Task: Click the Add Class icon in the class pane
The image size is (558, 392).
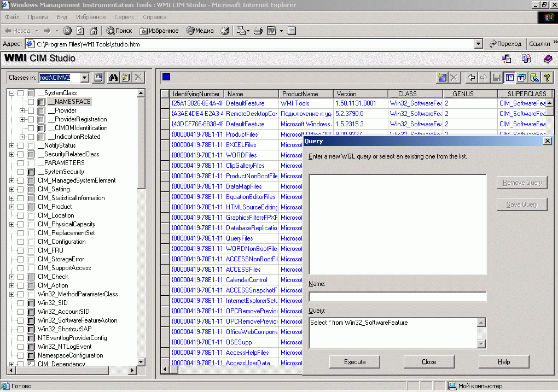Action: [x=125, y=78]
